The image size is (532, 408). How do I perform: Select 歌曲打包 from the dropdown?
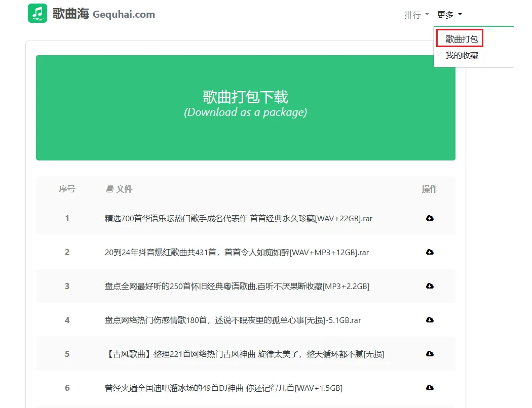point(462,39)
